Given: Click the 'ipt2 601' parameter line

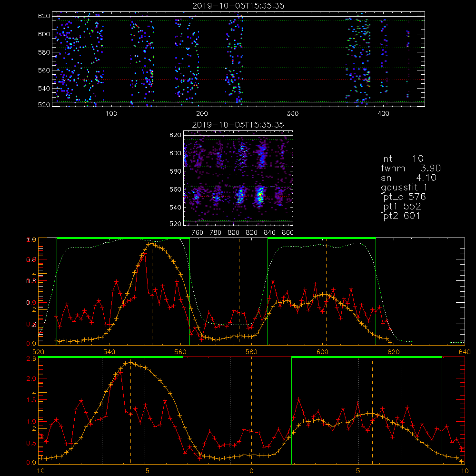Looking at the screenshot, I should 401,216.
